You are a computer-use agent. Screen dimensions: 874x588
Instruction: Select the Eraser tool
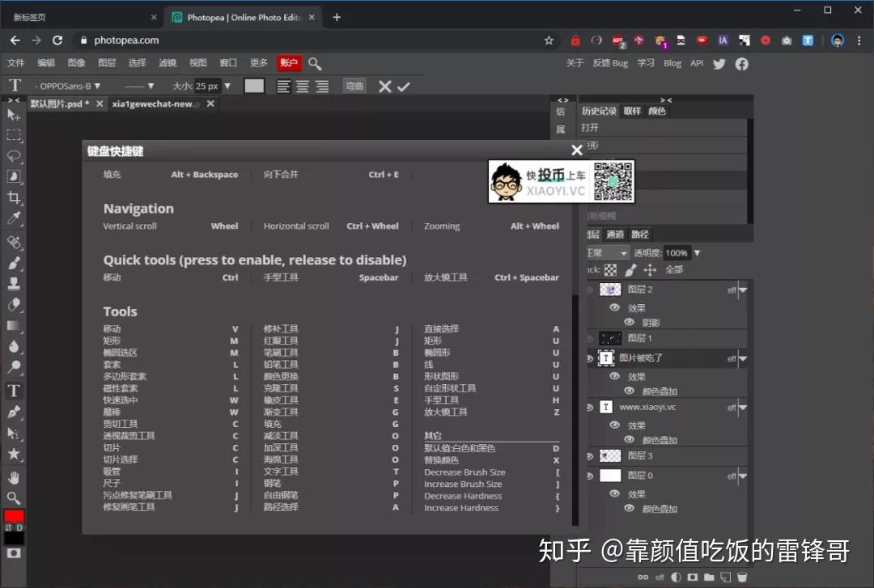[14, 305]
